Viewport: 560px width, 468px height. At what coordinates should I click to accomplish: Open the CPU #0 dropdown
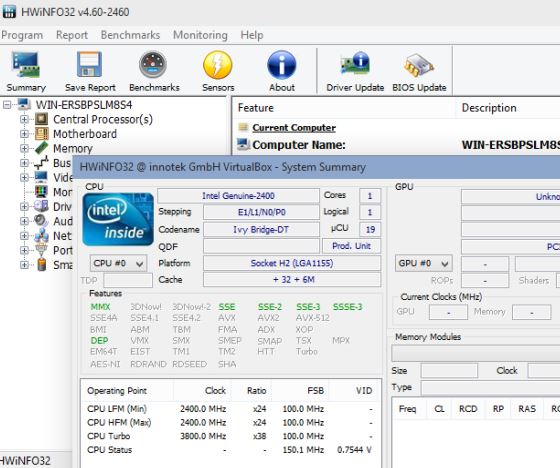click(x=118, y=264)
